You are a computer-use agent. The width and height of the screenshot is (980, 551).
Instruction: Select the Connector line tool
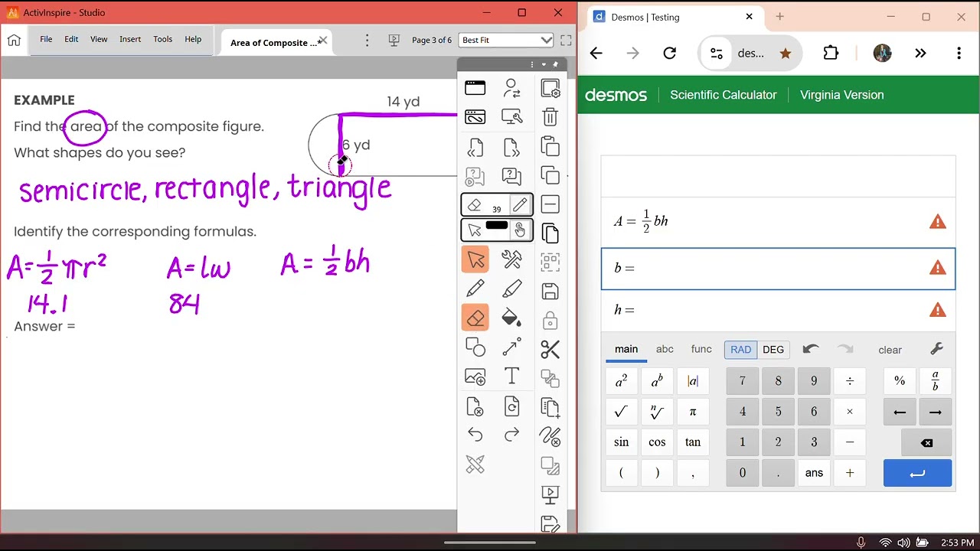512,347
